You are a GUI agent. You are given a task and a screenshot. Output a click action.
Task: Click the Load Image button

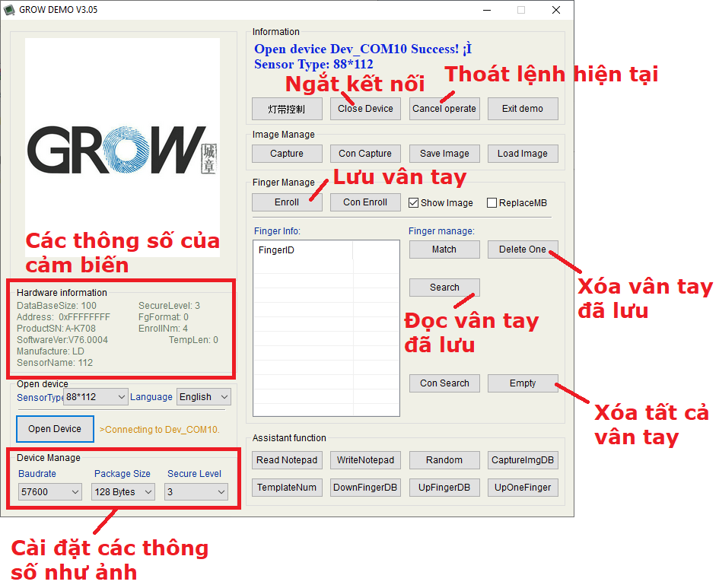coord(523,154)
